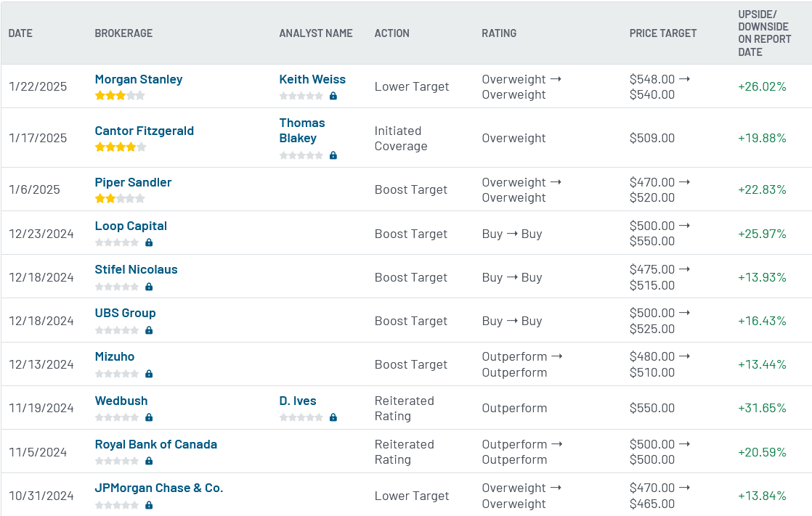Open analyst Thomas Blakey profile link
Image resolution: width=812 pixels, height=516 pixels.
point(302,131)
